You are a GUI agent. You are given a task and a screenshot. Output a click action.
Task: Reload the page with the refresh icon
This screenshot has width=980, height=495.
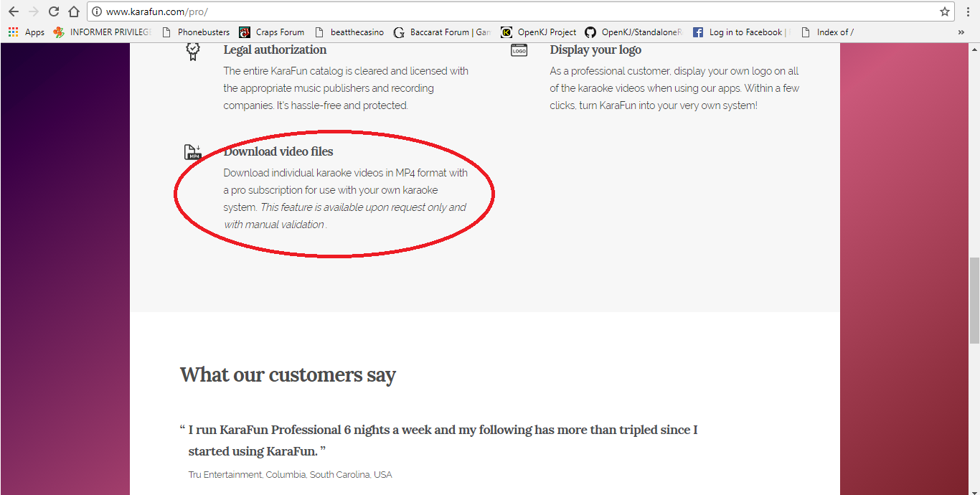tap(54, 11)
